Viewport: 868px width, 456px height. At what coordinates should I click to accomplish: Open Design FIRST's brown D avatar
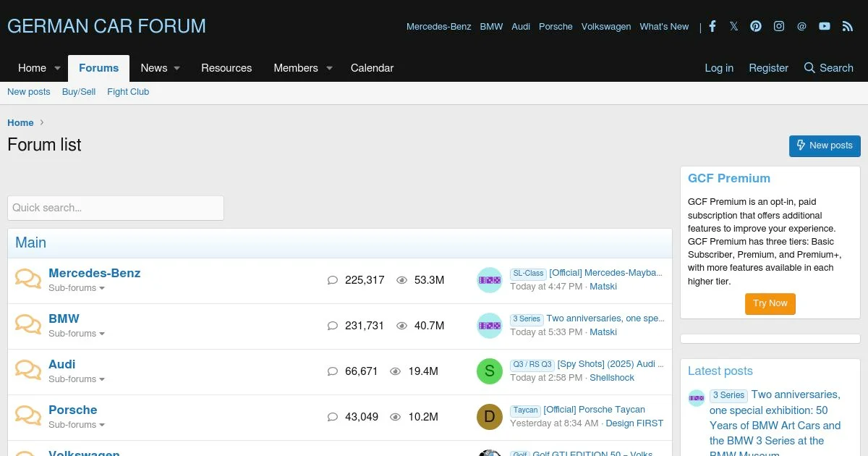(490, 417)
